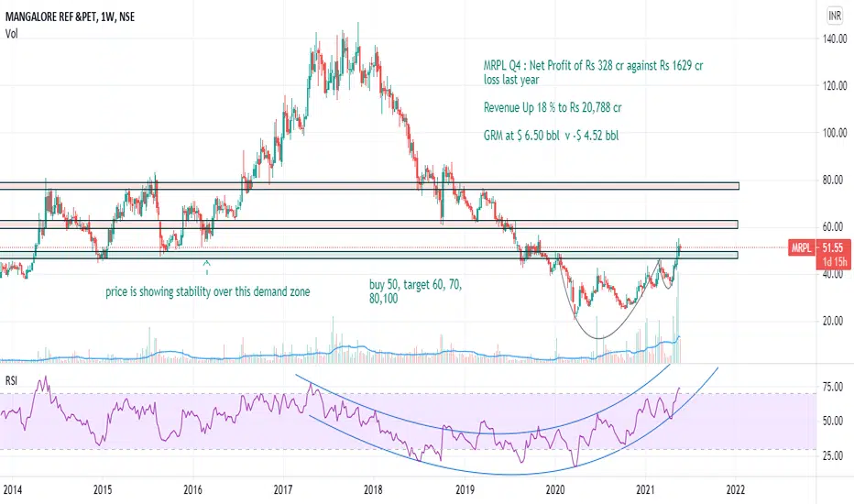Click the Vol indicator label

tap(11, 34)
